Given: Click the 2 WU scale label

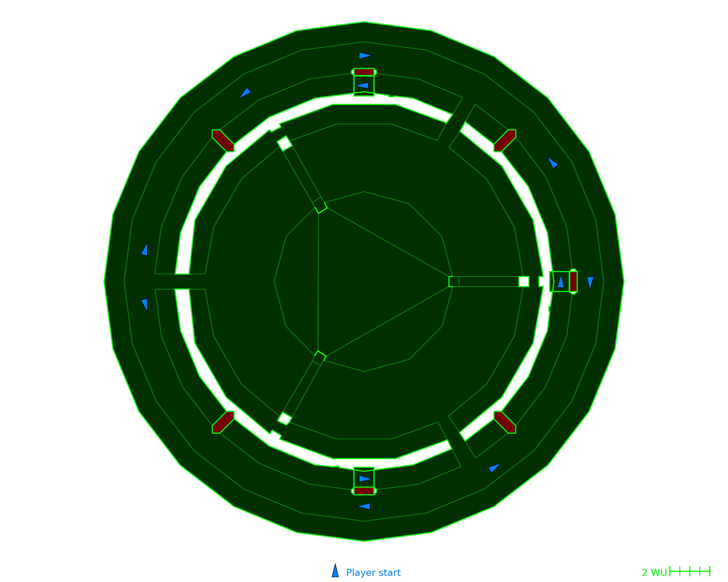Looking at the screenshot, I should click(654, 573).
